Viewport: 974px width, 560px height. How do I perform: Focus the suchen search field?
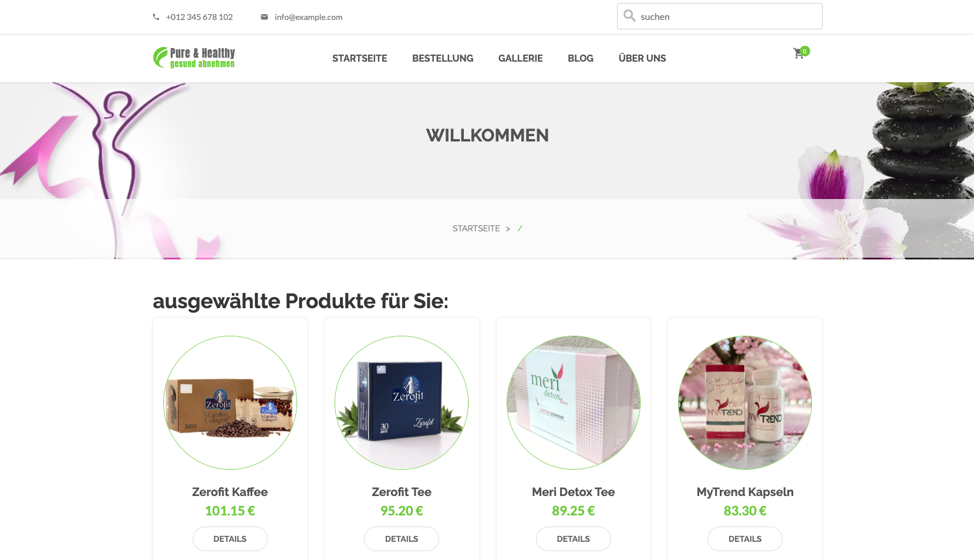[x=720, y=16]
